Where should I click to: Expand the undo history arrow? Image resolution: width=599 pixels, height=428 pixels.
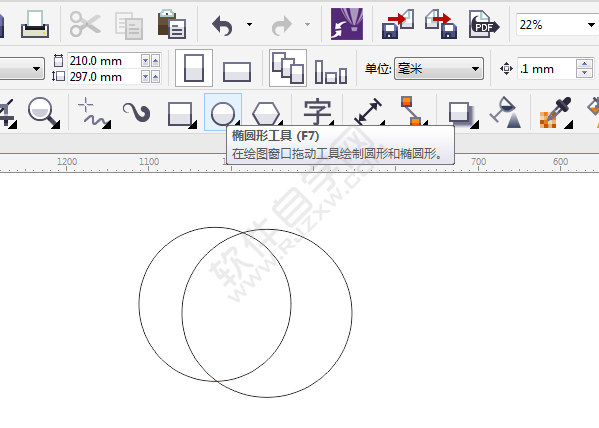pos(249,24)
